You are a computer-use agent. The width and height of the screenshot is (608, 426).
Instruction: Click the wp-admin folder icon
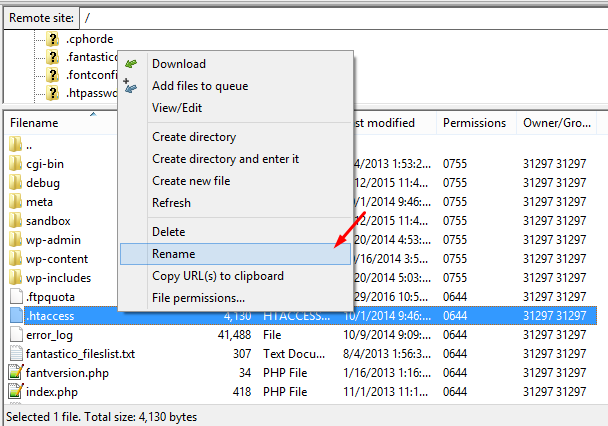tap(16, 239)
